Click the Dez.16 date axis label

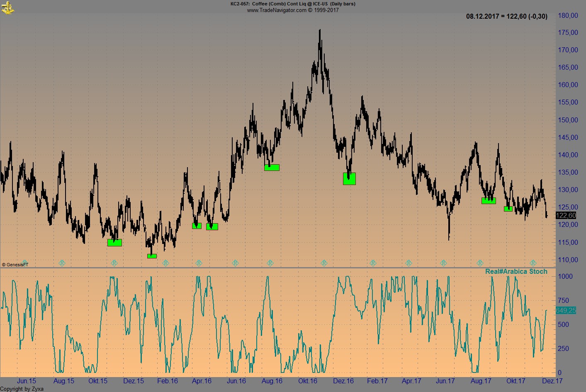(343, 381)
